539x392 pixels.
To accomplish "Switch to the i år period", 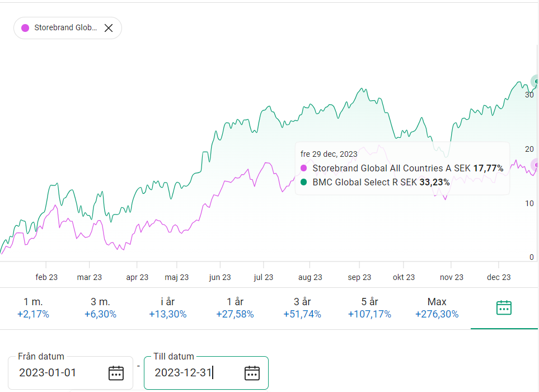I will click(x=167, y=308).
